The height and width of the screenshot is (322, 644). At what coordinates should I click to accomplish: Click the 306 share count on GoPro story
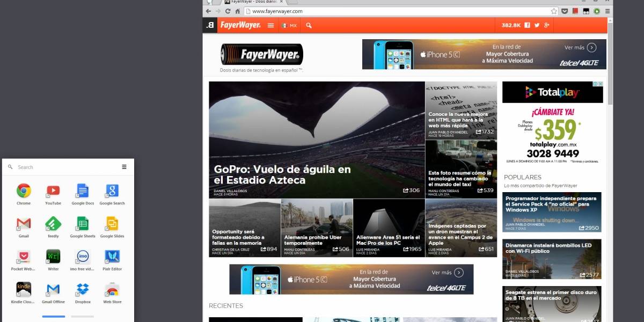412,190
